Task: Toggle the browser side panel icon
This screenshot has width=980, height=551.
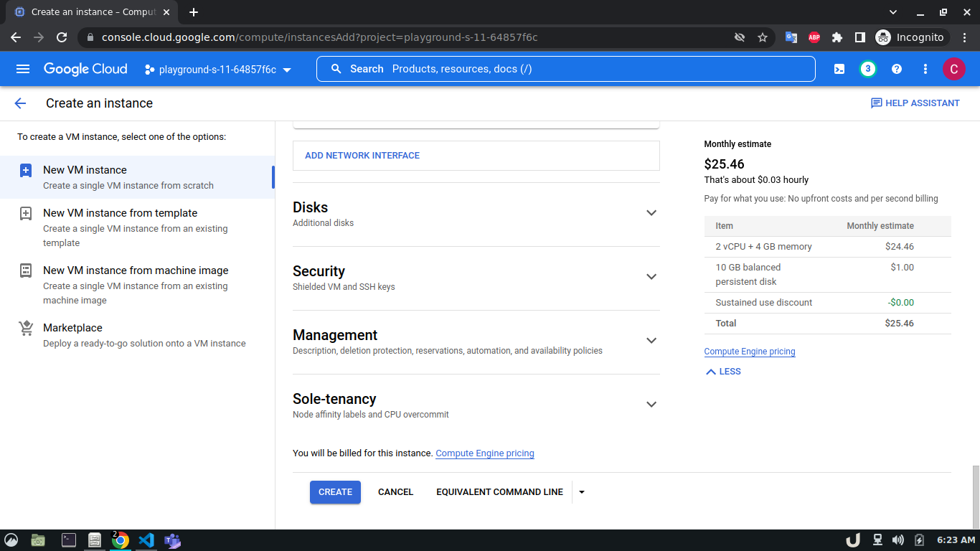Action: (x=860, y=37)
